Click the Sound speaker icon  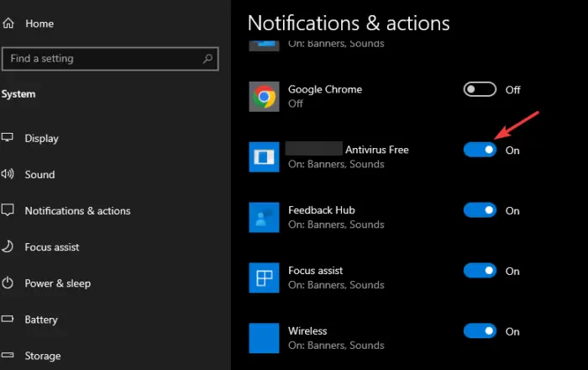(x=8, y=174)
